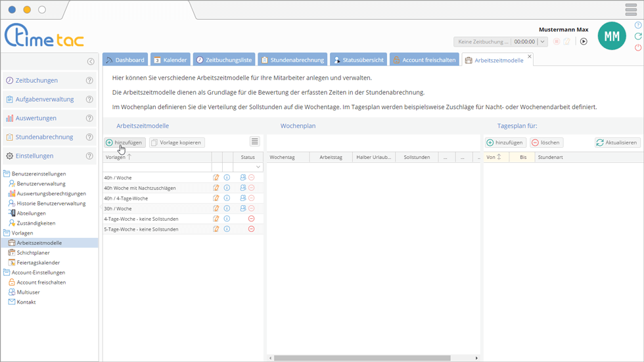Collapse the left sidebar with the arrow icon

pyautogui.click(x=91, y=62)
